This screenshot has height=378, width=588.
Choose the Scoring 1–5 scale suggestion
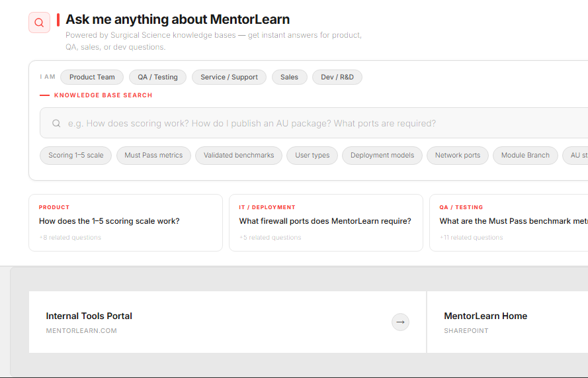pos(76,156)
